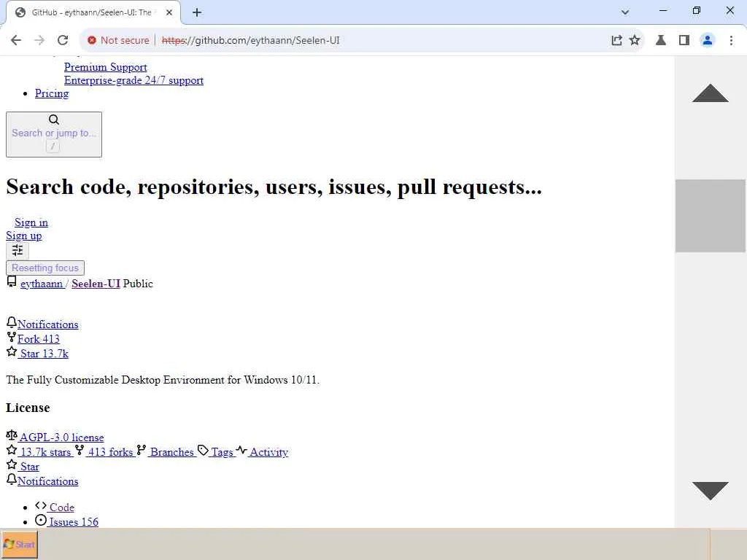The image size is (747, 560).
Task: Open Enterprise-grade 24/7 support link
Action: click(x=134, y=80)
